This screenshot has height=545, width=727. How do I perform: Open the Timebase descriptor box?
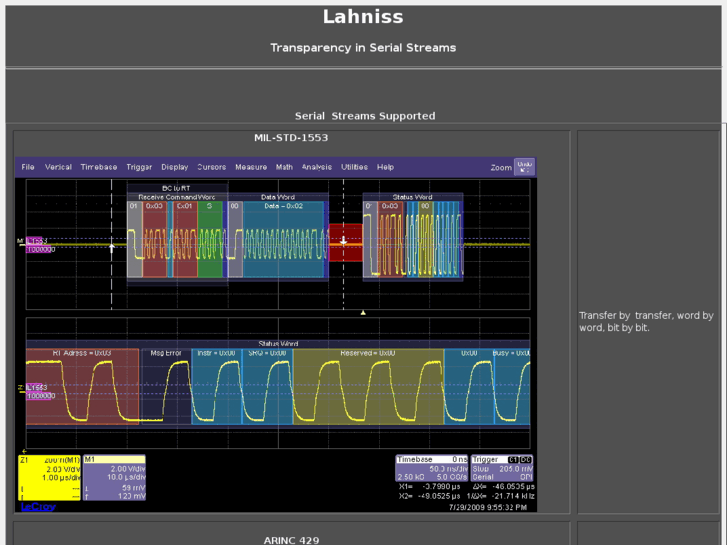tap(432, 468)
